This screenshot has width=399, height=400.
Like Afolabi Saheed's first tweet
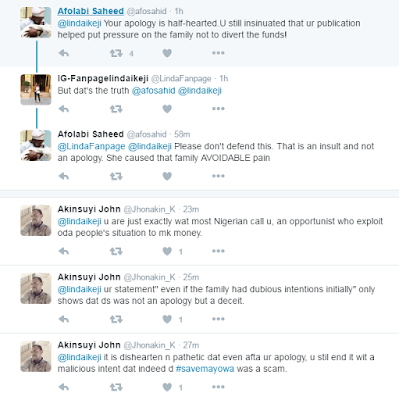(x=167, y=53)
